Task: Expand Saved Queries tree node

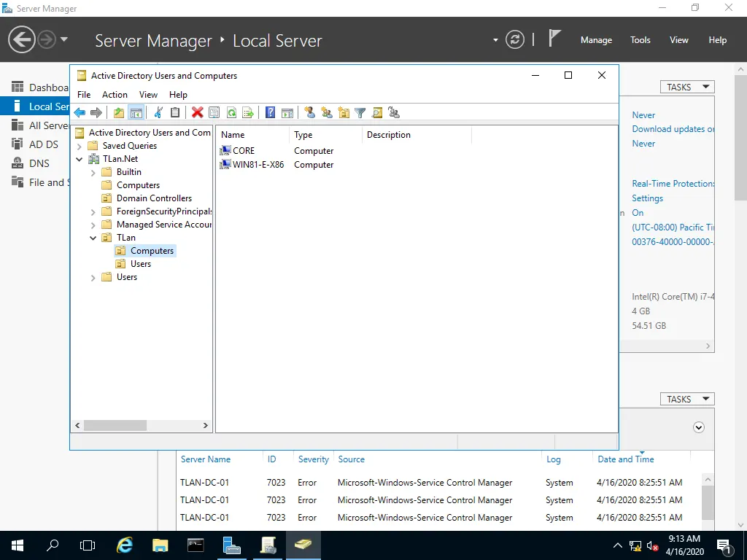Action: point(80,146)
